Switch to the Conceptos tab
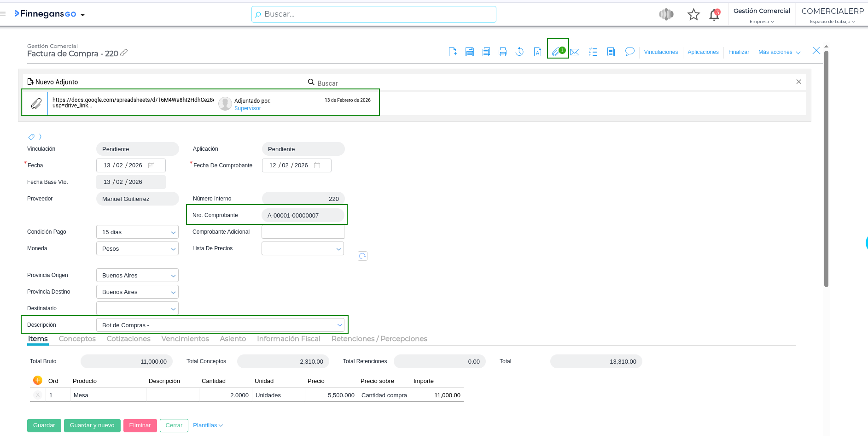This screenshot has width=868, height=436. click(x=77, y=339)
